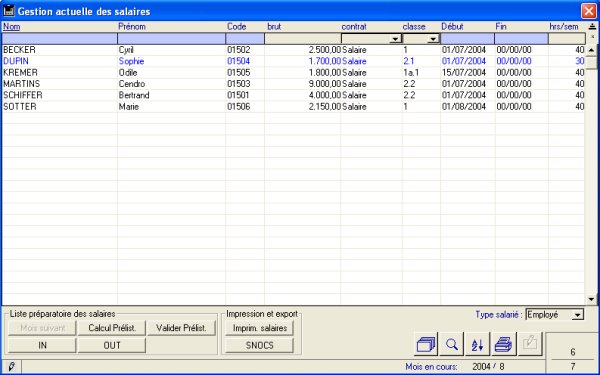Sort by the Nom column header

coord(11,26)
